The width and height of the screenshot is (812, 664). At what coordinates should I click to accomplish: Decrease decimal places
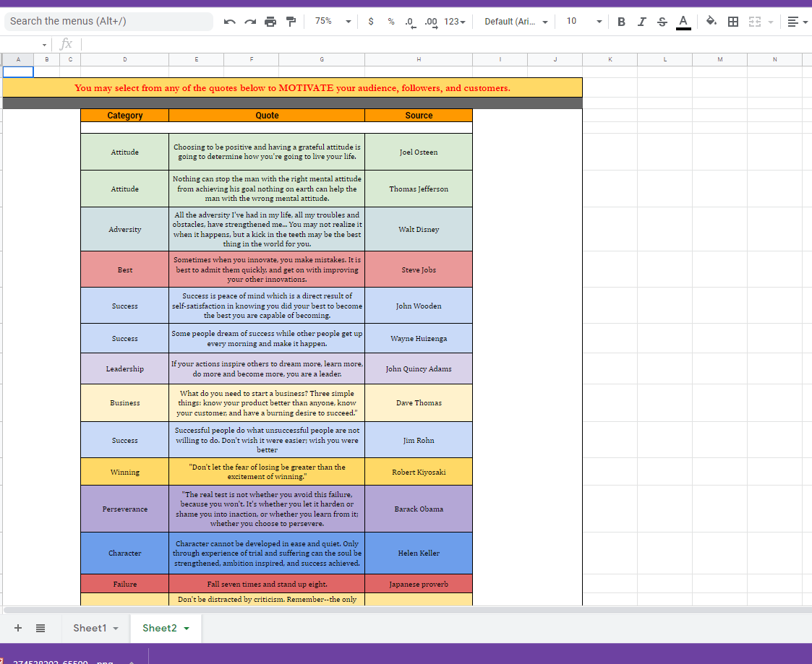tap(410, 22)
